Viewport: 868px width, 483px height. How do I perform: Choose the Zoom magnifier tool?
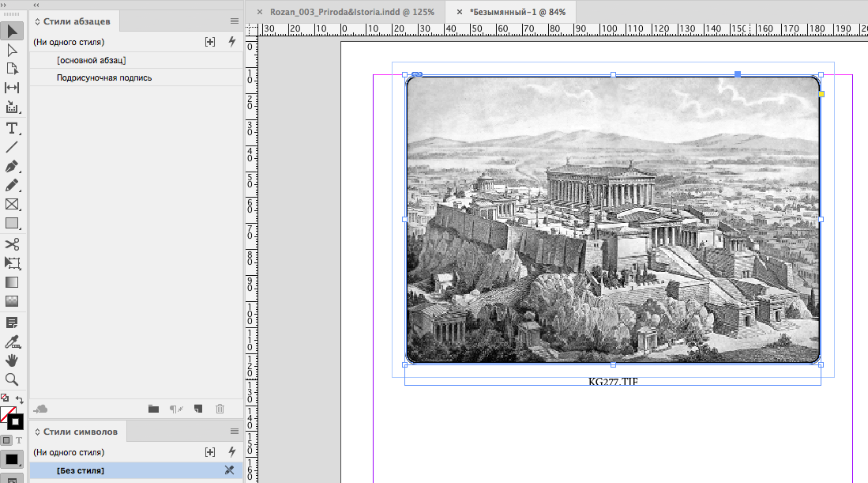click(x=12, y=379)
